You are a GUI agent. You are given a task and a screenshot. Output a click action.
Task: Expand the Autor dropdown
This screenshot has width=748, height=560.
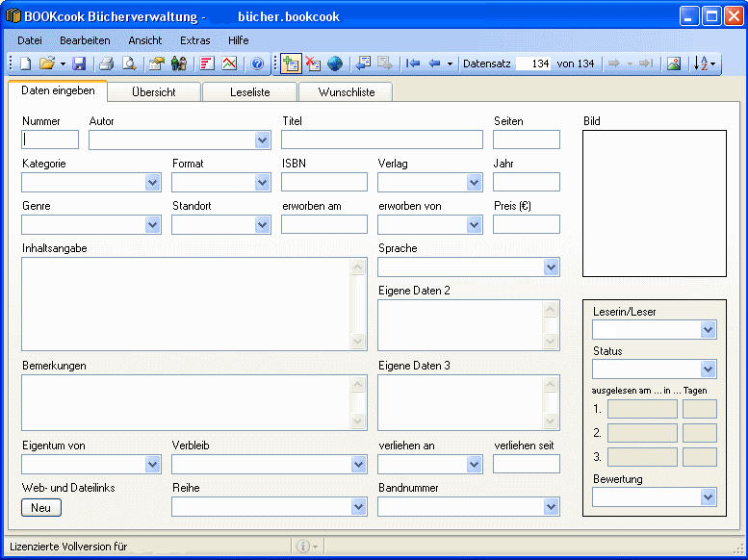pos(263,140)
